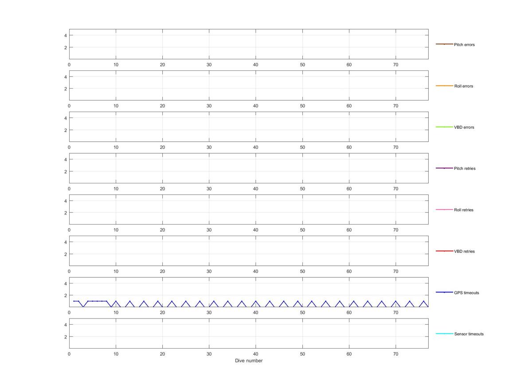Click the "VBD errors" legend label
The width and height of the screenshot is (532, 392).
coord(464,128)
